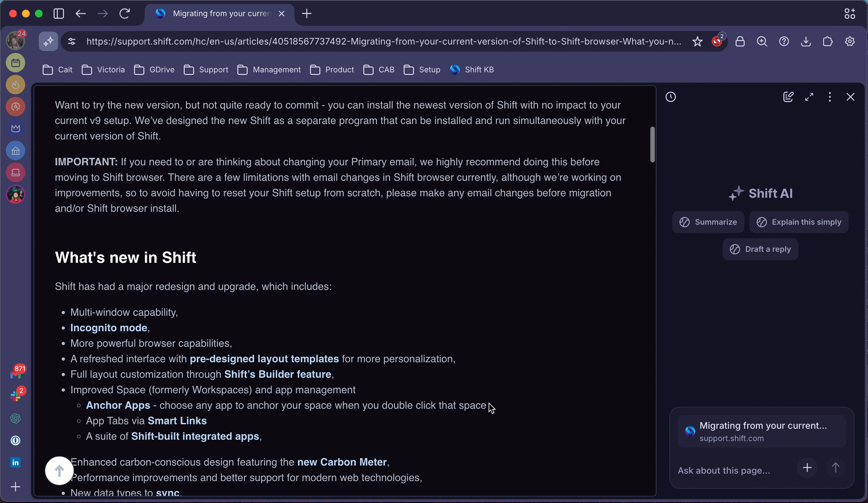Open settings gear icon
The image size is (868, 503).
tap(850, 42)
